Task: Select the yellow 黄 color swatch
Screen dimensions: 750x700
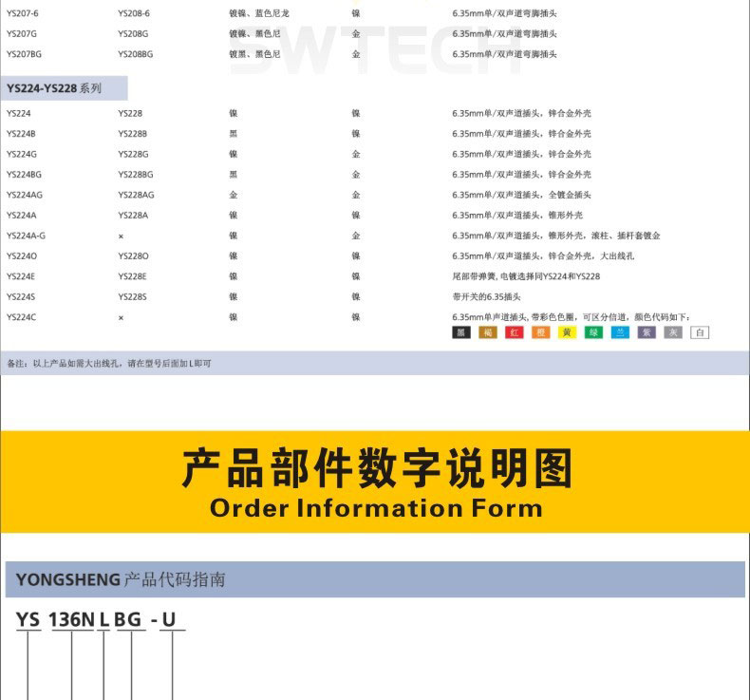Action: 567,332
